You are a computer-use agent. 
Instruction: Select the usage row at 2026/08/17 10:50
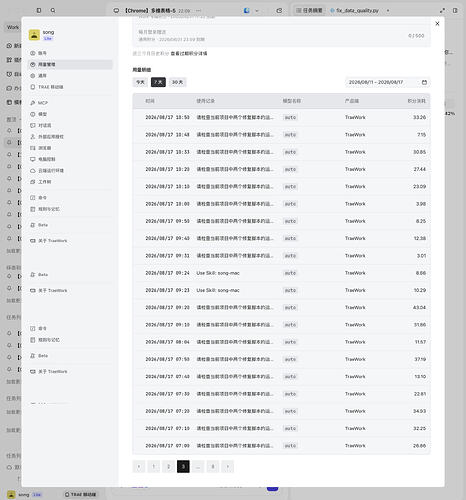tap(281, 117)
